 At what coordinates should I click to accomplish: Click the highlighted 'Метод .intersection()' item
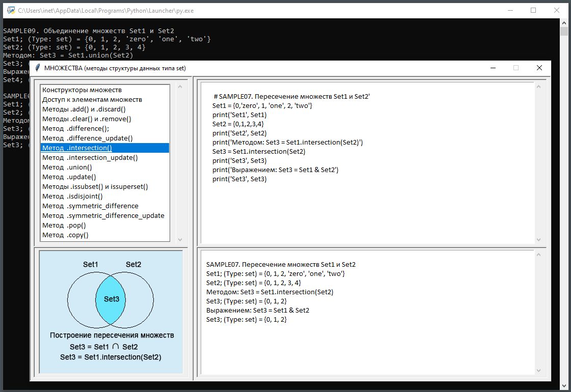[x=77, y=148]
